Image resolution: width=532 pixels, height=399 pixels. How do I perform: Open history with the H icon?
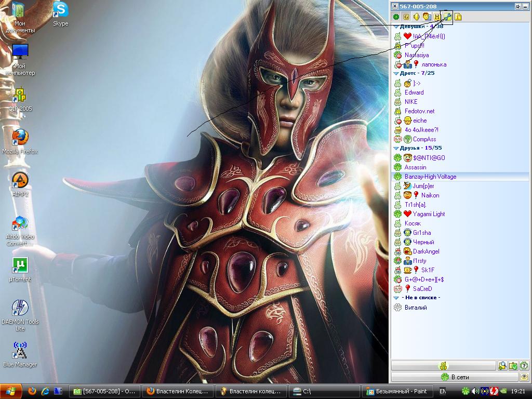pyautogui.click(x=437, y=17)
